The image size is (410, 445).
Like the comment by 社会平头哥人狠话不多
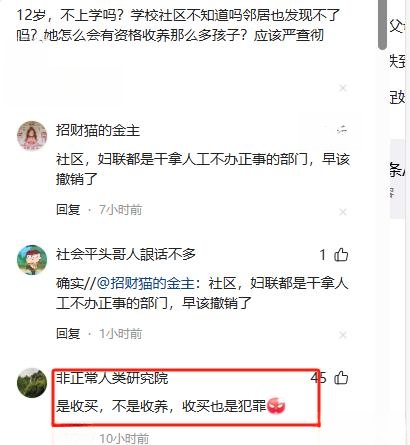point(341,255)
